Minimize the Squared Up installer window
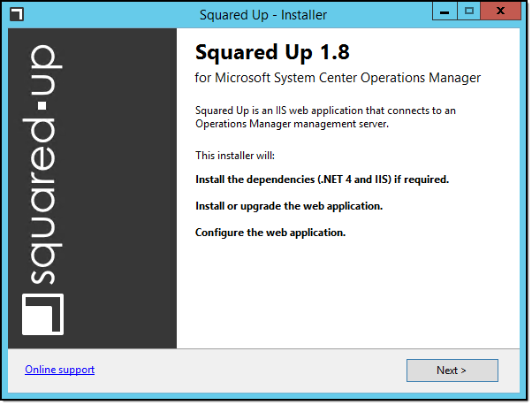The width and height of the screenshot is (532, 405). click(445, 11)
